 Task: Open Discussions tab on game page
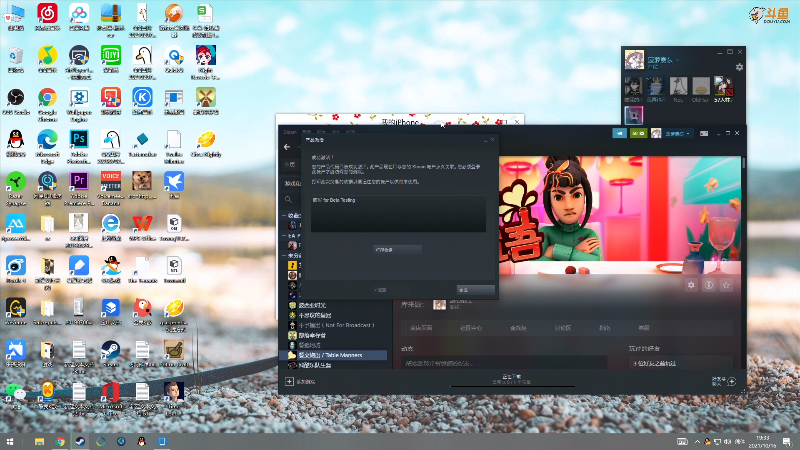pyautogui.click(x=563, y=328)
